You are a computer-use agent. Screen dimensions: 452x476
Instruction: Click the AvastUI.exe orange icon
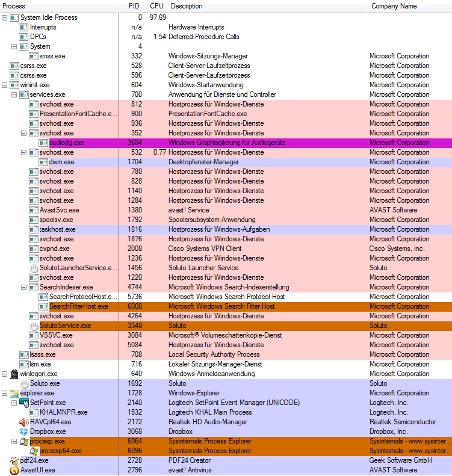pos(14,470)
